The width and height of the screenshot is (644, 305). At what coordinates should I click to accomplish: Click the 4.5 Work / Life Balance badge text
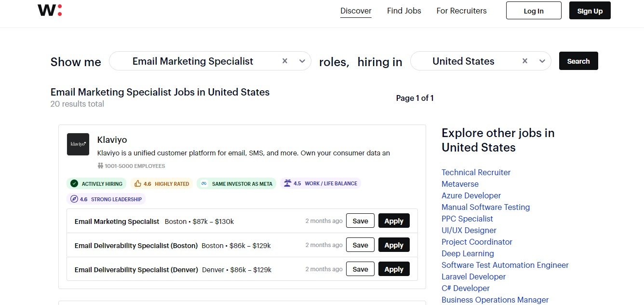(x=325, y=184)
